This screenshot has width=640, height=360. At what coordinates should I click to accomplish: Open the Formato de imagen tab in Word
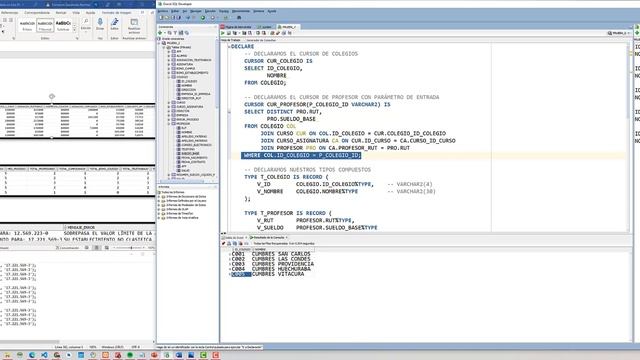pyautogui.click(x=117, y=13)
